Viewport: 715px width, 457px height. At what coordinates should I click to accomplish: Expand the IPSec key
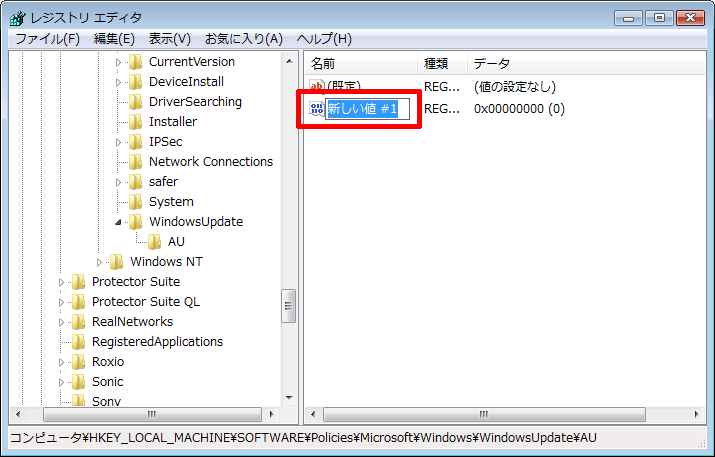pyautogui.click(x=118, y=142)
